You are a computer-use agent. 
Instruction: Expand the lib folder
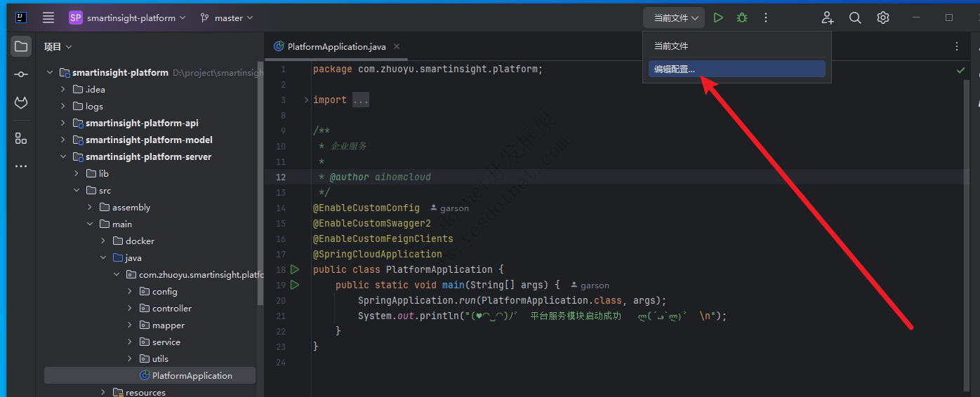click(77, 173)
